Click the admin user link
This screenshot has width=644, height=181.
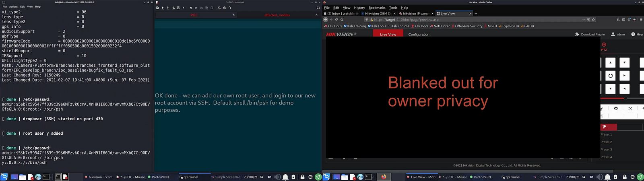tap(618, 35)
